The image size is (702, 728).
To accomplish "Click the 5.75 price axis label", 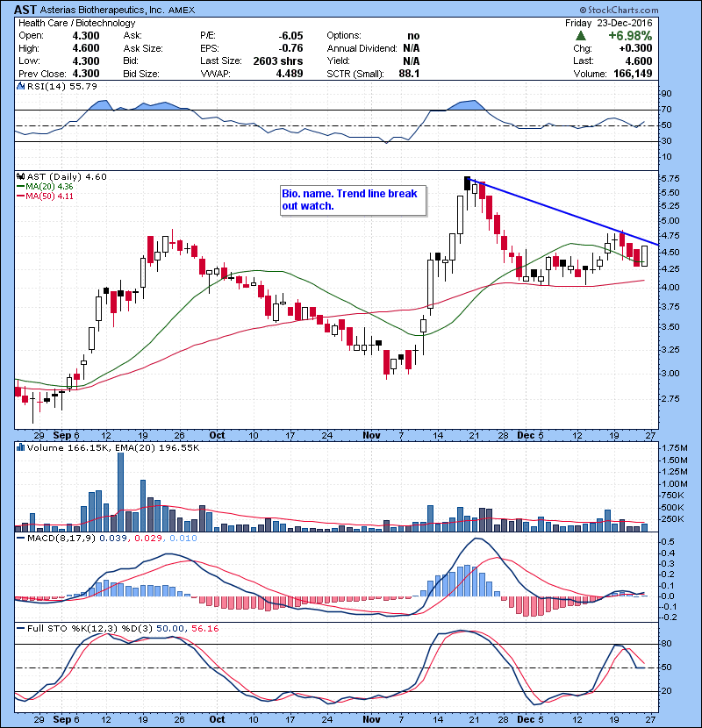I will [x=670, y=178].
